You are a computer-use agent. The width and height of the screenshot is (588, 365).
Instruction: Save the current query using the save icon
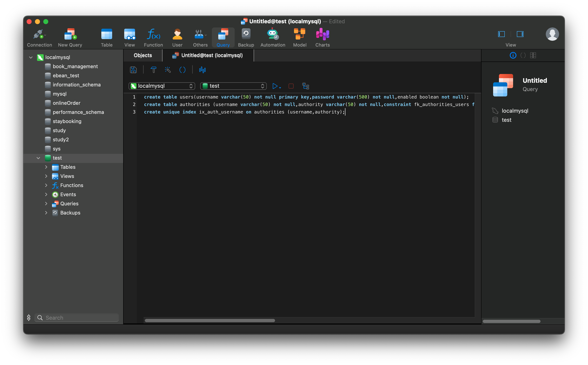pyautogui.click(x=133, y=70)
